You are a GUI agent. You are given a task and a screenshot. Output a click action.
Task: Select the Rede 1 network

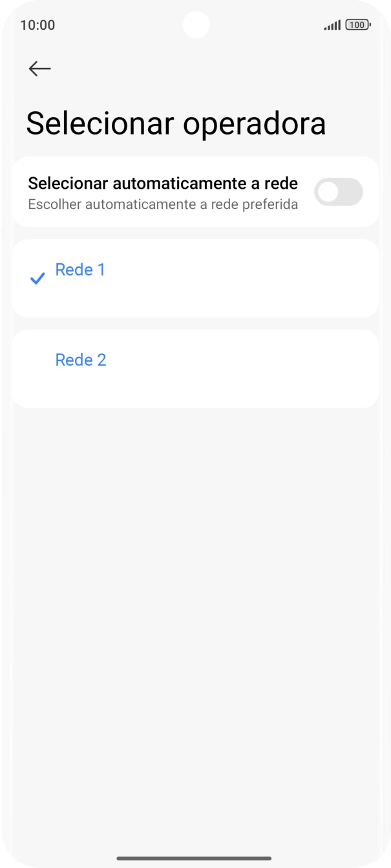coord(80,270)
